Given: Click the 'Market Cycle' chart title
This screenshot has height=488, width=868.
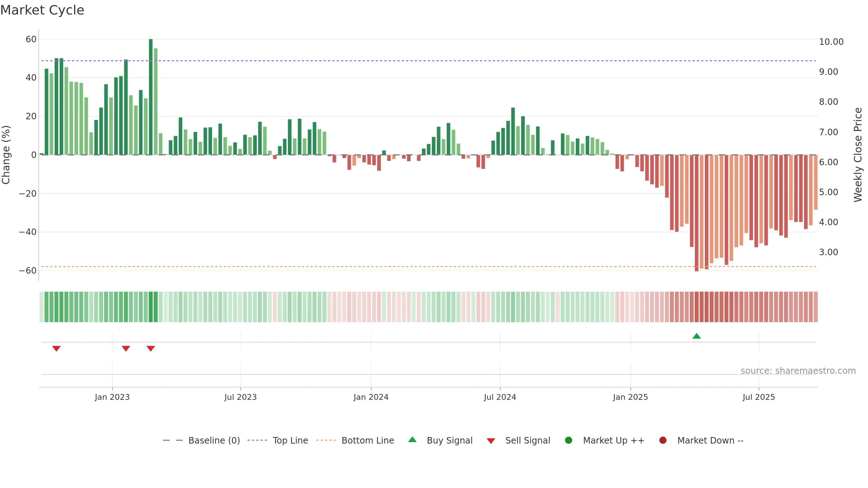Looking at the screenshot, I should [x=42, y=10].
